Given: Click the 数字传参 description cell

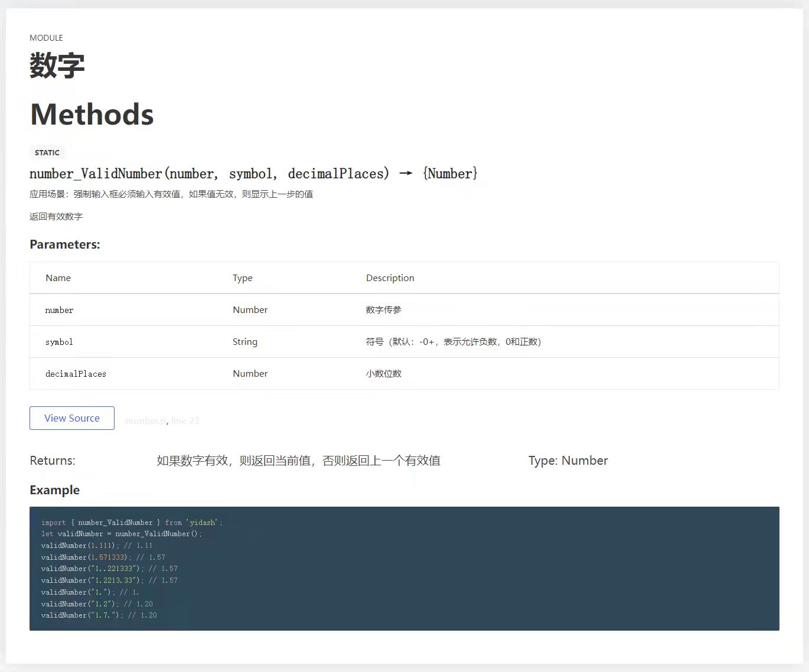Looking at the screenshot, I should click(383, 310).
